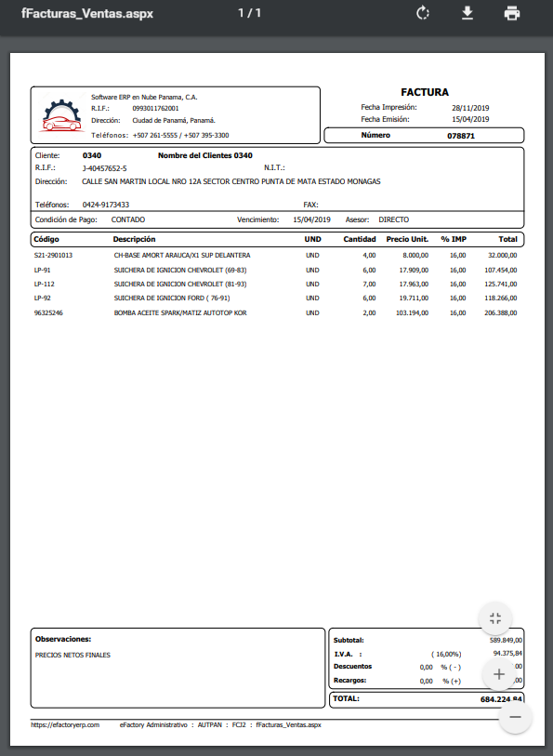
Task: Click the BOMBA ACEITE SPARK/MATIZ description
Action: pyautogui.click(x=180, y=313)
